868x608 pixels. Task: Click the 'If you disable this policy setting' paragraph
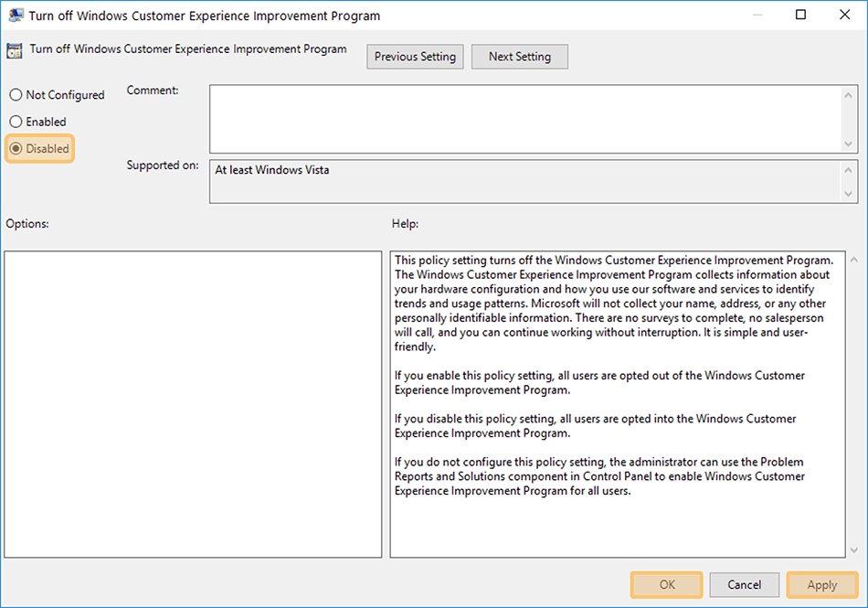pos(595,426)
